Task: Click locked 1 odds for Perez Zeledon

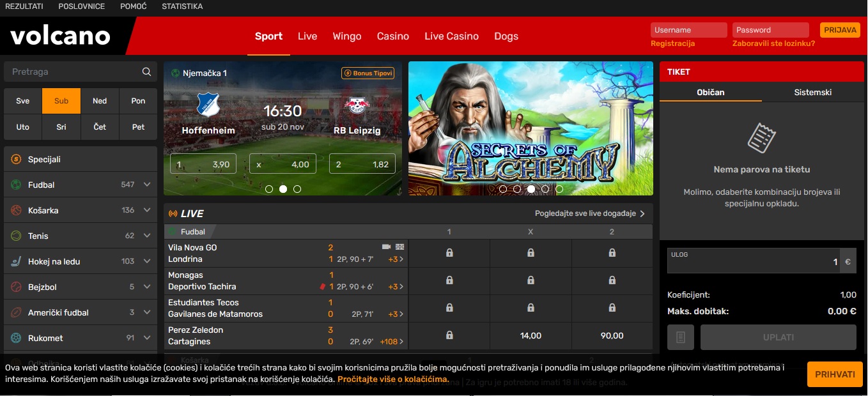Action: coord(449,335)
